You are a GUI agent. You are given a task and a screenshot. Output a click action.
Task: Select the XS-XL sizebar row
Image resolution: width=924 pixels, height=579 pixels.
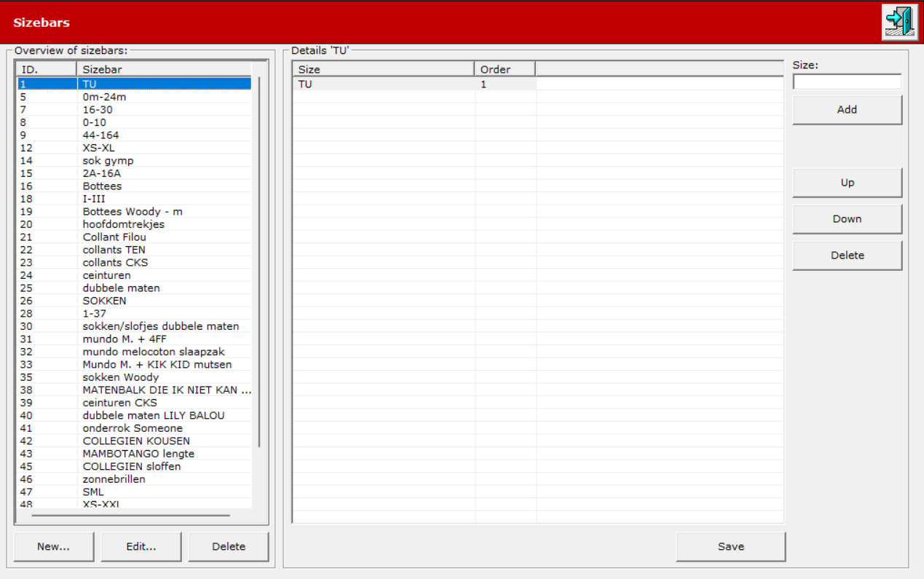pos(135,148)
